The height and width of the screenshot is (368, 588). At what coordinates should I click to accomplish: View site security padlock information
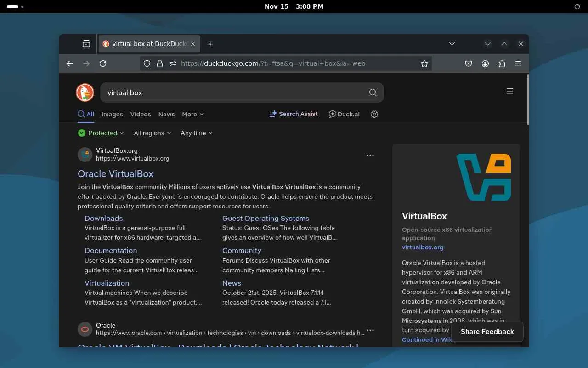[x=160, y=63]
